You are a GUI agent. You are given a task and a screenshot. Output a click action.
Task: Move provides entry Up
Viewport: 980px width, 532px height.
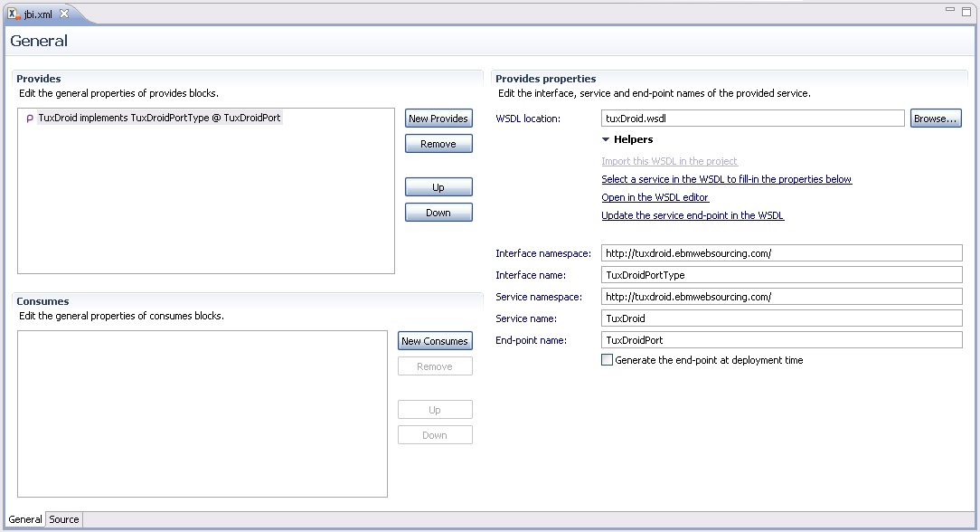click(x=438, y=187)
